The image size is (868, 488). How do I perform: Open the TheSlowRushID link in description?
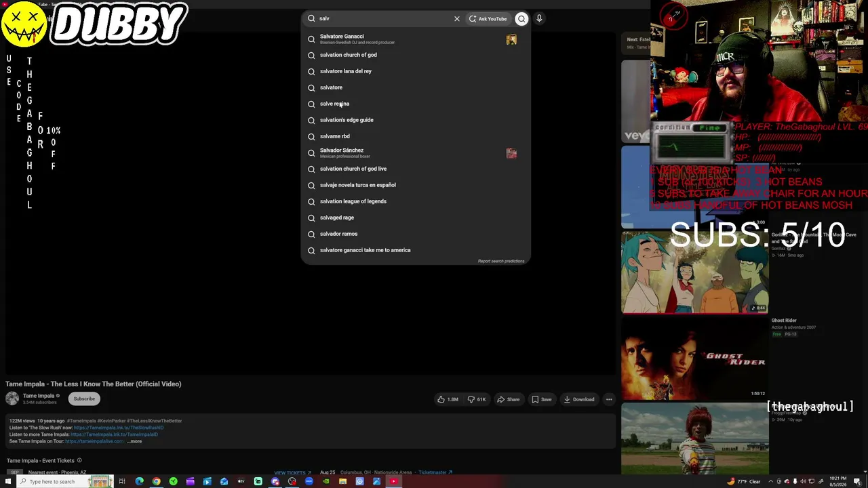pyautogui.click(x=119, y=428)
